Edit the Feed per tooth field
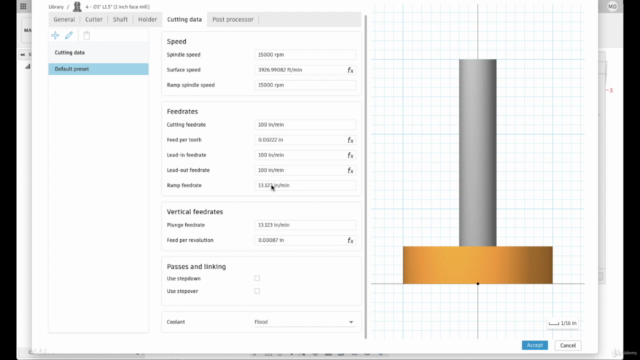 pos(300,140)
